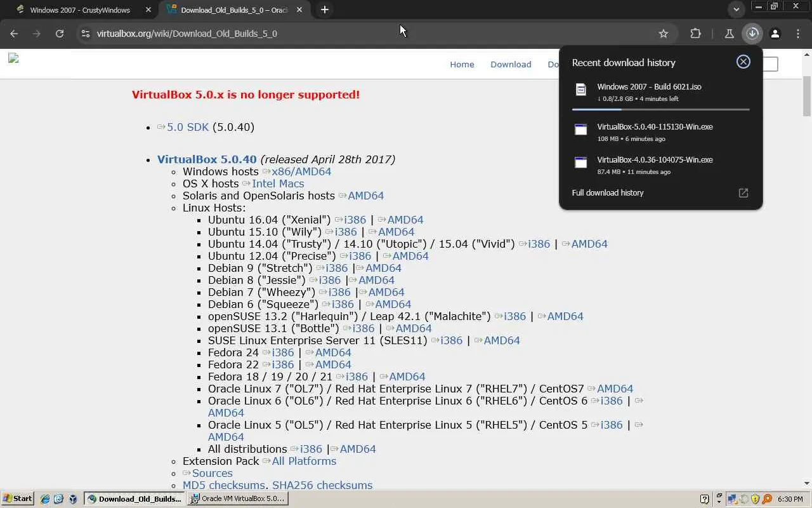The width and height of the screenshot is (812, 508).
Task: Reload the VirtualBox old builds page
Action: pyautogui.click(x=60, y=34)
